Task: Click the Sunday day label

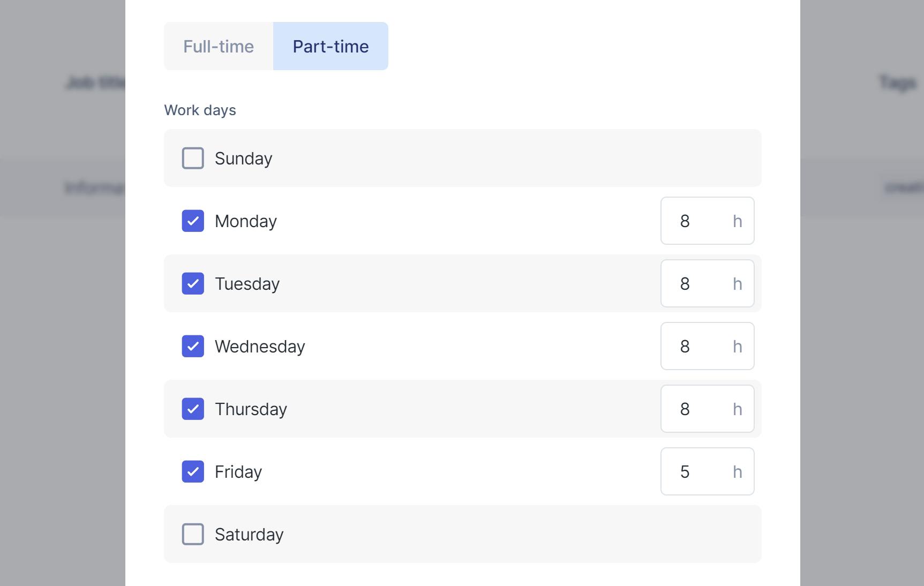Action: coord(244,159)
